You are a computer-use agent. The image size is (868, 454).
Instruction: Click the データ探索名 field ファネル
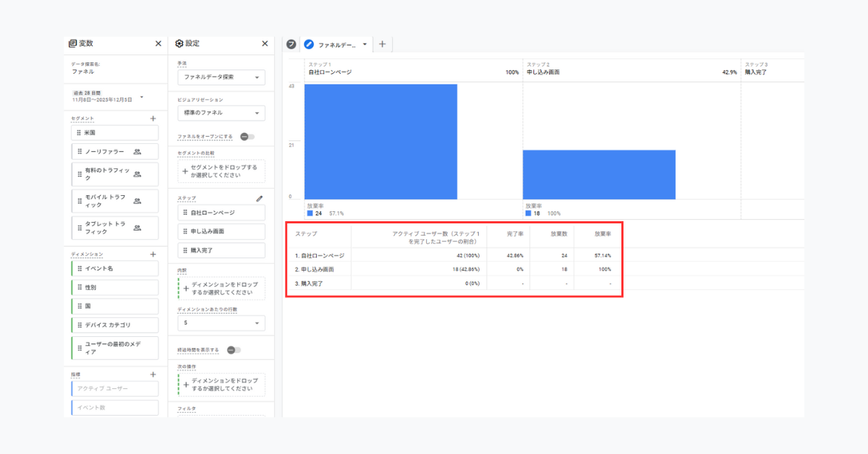tap(82, 72)
